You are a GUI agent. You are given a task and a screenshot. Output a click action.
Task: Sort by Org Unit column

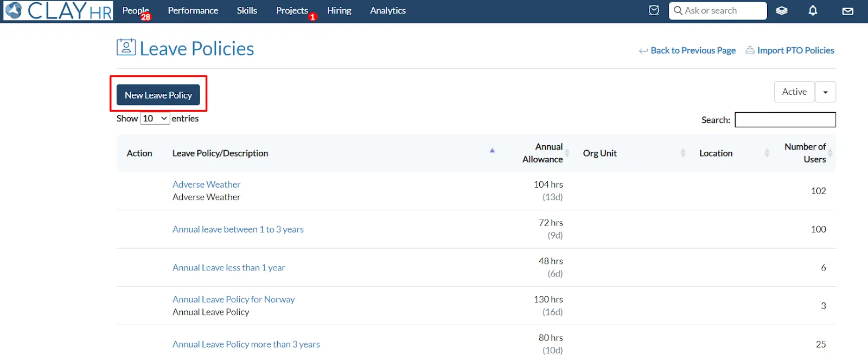pos(599,153)
